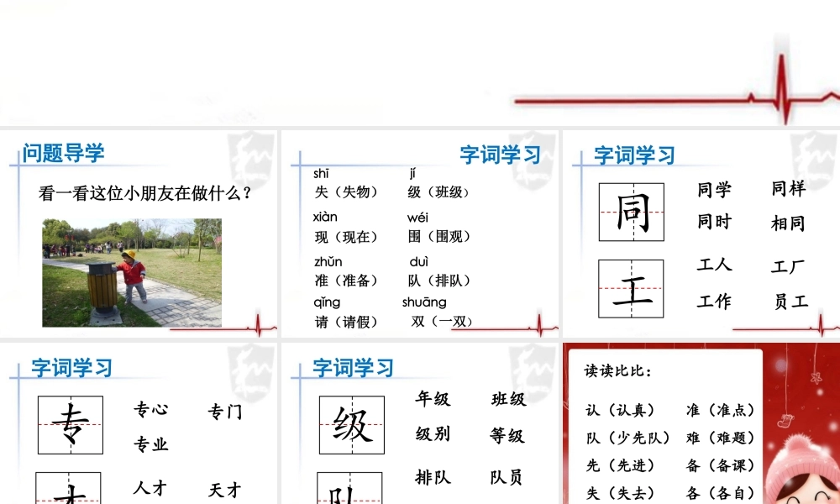Select the word 失（失物）
Viewport: 840px width, 504px height.
[346, 192]
